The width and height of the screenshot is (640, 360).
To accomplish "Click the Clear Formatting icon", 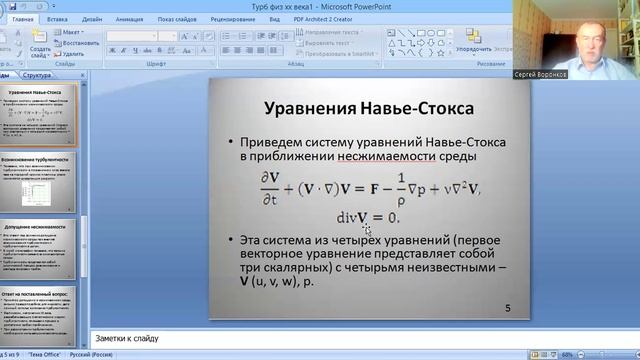I will (209, 36).
